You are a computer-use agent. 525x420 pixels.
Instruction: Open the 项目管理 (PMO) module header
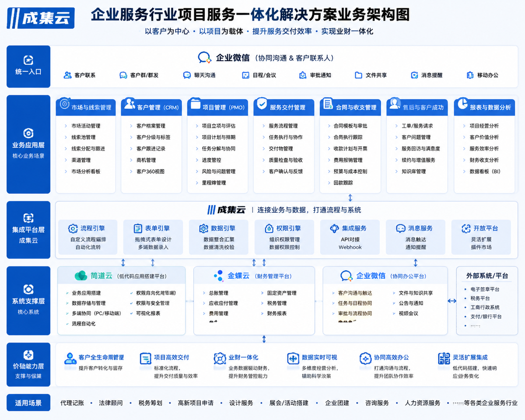click(217, 107)
